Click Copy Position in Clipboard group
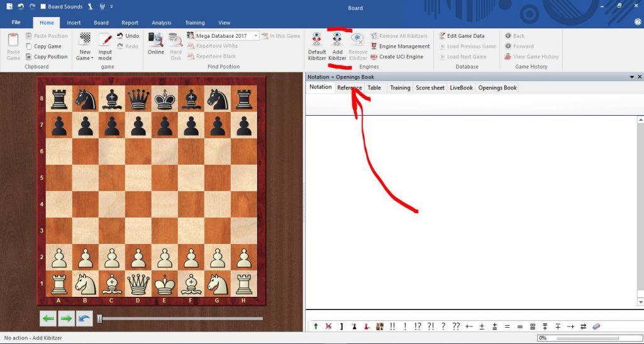The image size is (644, 344). click(x=47, y=57)
